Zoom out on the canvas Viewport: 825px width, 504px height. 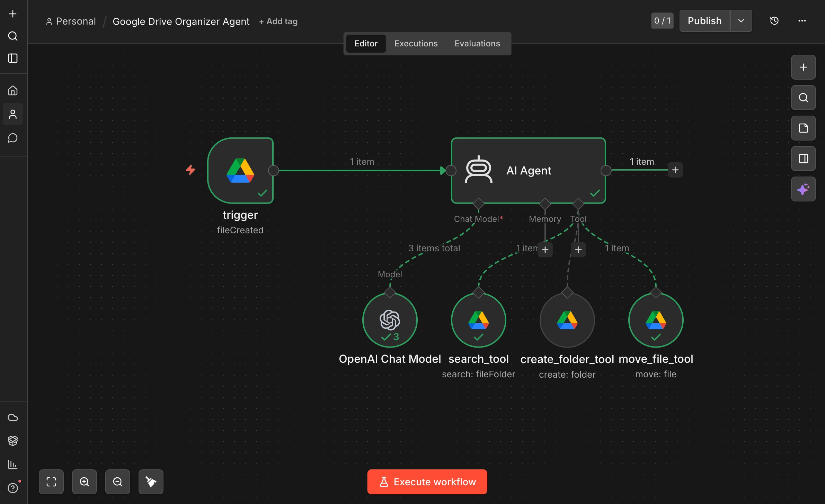(118, 482)
